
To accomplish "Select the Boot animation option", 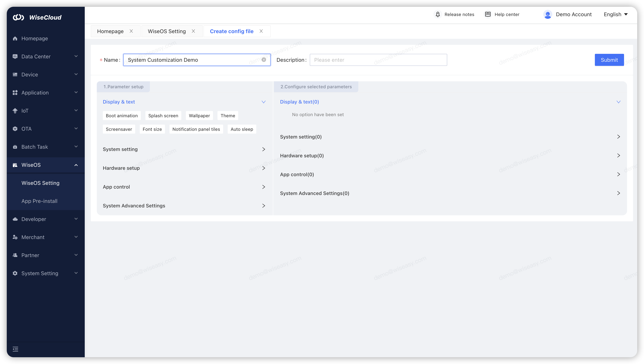I will 121,116.
